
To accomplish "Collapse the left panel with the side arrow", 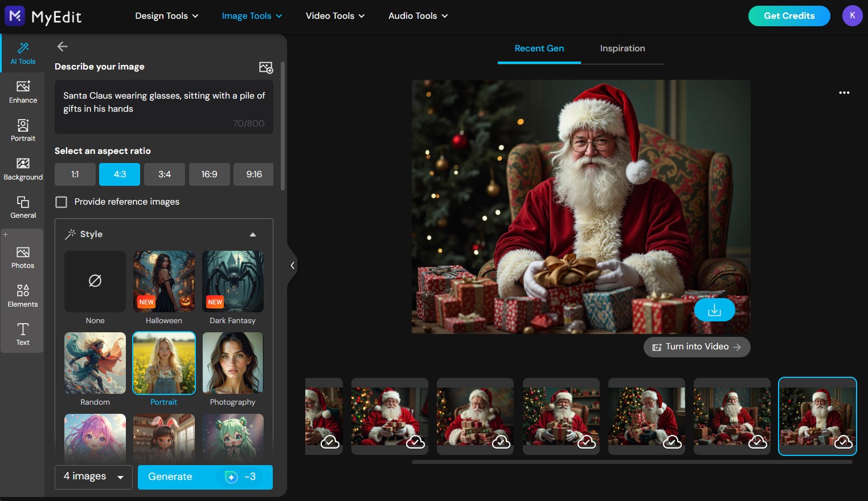I will pos(292,266).
